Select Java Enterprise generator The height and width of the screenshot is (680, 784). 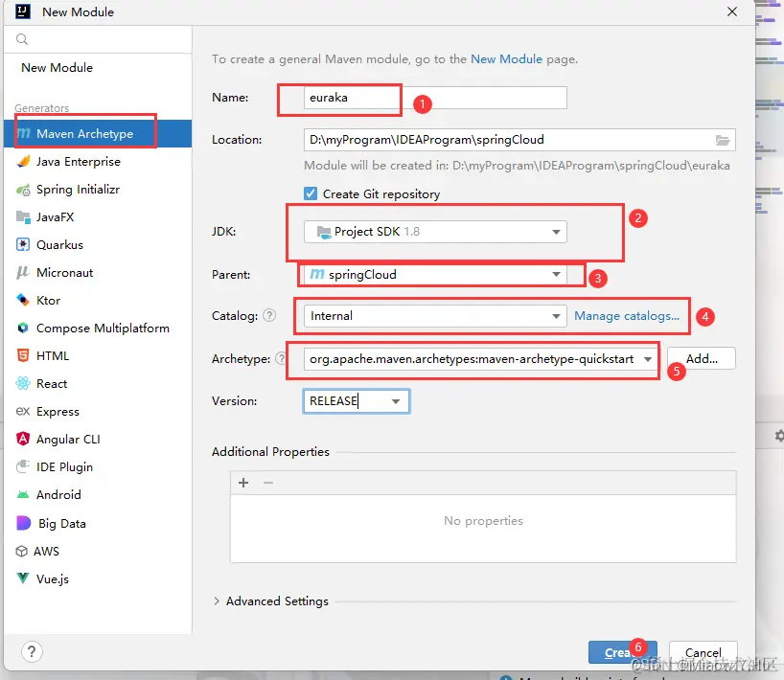(x=98, y=162)
